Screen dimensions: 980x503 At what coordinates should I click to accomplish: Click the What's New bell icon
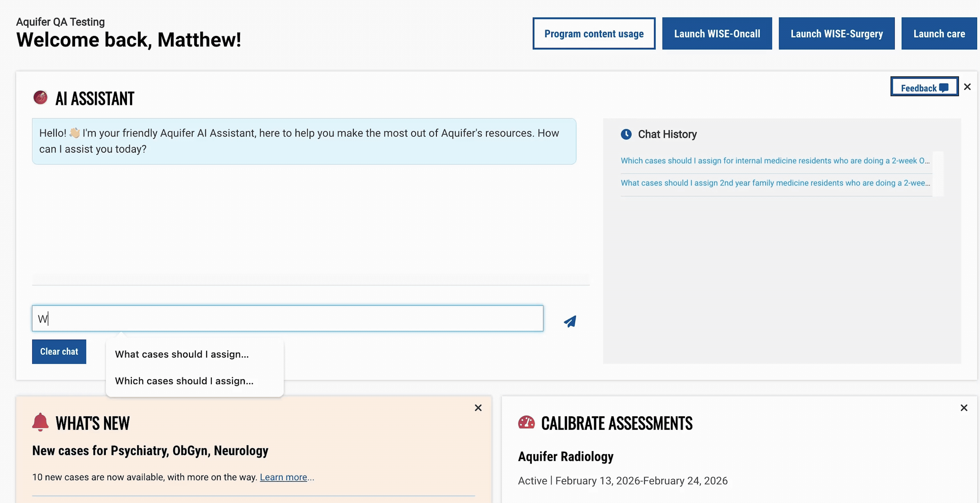tap(40, 422)
